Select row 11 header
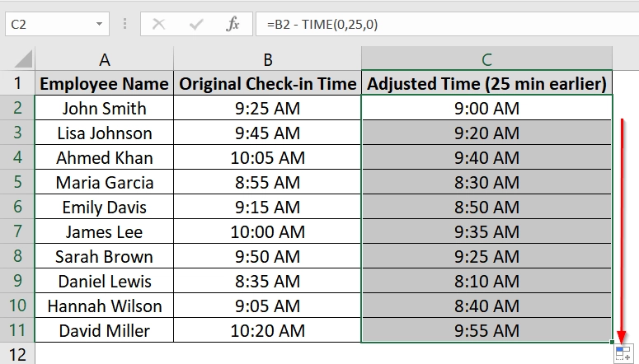 point(18,330)
